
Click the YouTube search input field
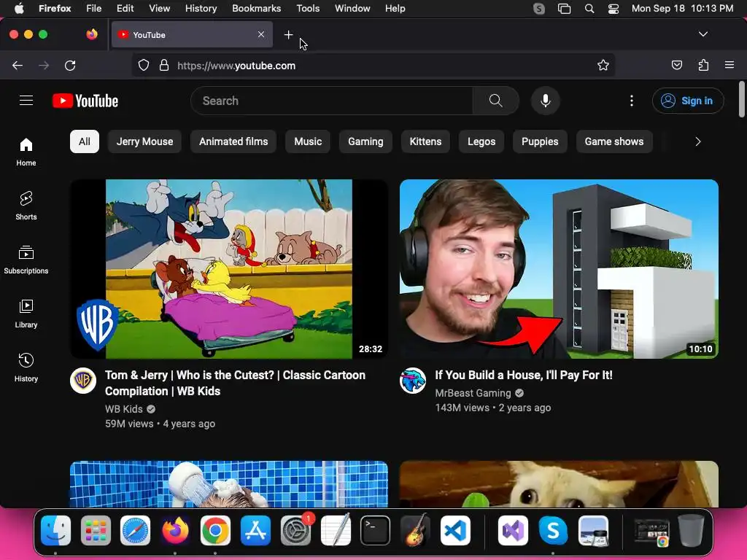332,101
